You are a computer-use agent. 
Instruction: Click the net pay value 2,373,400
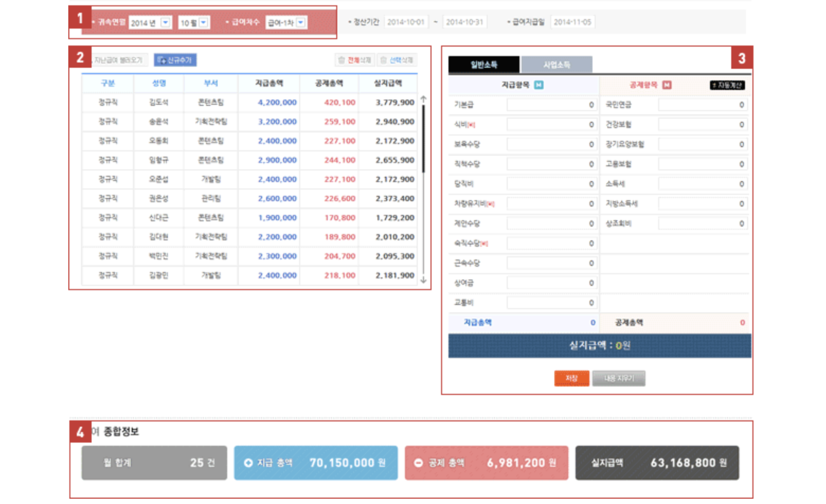395,199
